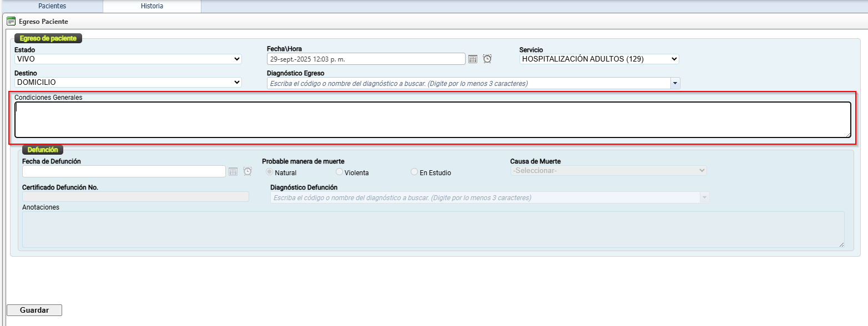The width and height of the screenshot is (868, 326).
Task: Open calendar icon for Fecha de Defunción
Action: pyautogui.click(x=233, y=172)
